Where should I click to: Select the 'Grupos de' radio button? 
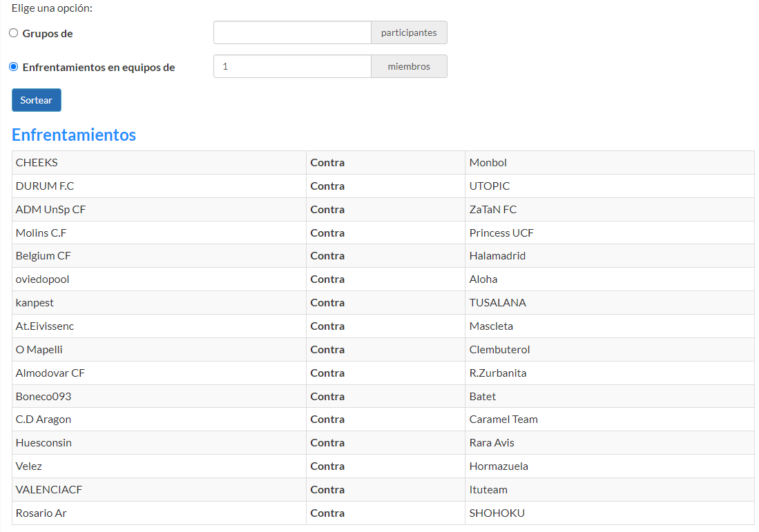pyautogui.click(x=14, y=33)
